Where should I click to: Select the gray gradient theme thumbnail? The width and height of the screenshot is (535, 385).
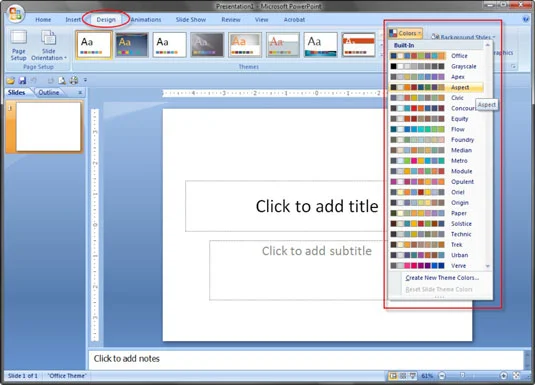click(207, 45)
